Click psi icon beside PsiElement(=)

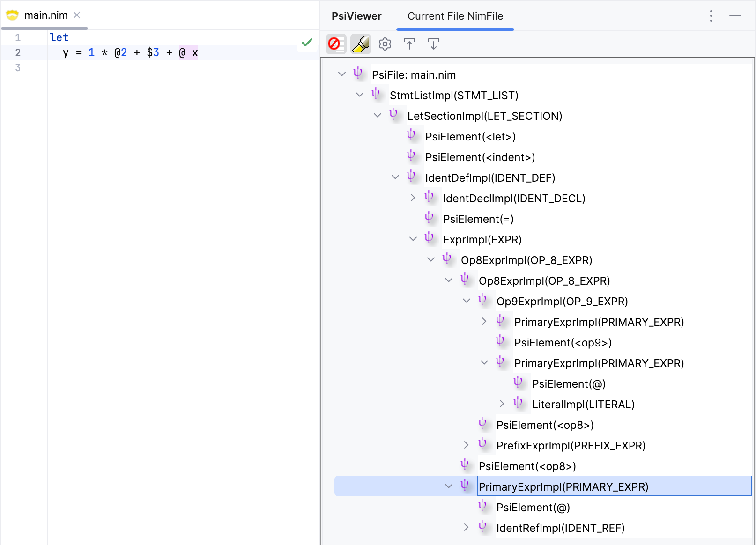click(x=429, y=217)
